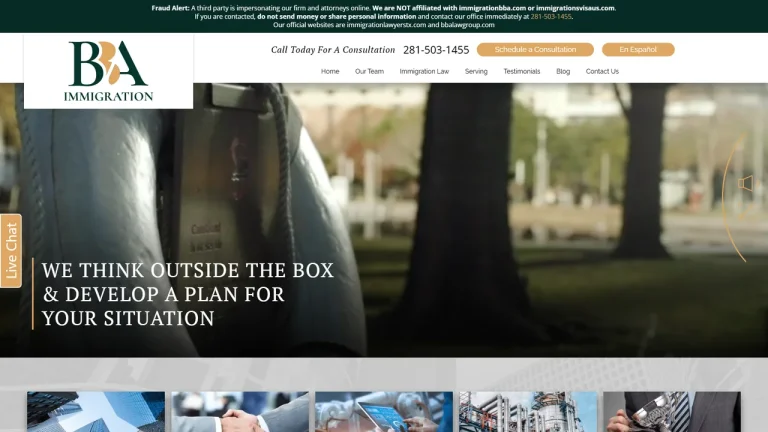This screenshot has width=768, height=432.
Task: Open the handshake thumbnail card
Action: 240,411
